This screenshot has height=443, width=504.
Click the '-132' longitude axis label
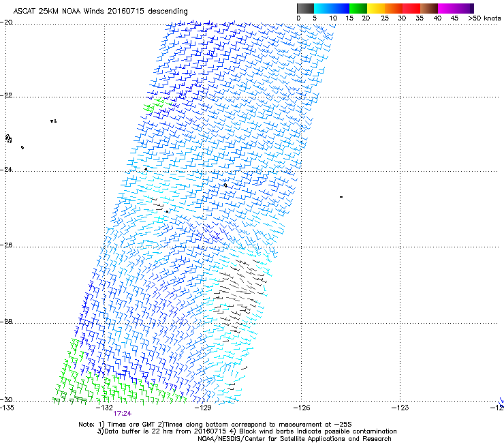[x=104, y=408]
